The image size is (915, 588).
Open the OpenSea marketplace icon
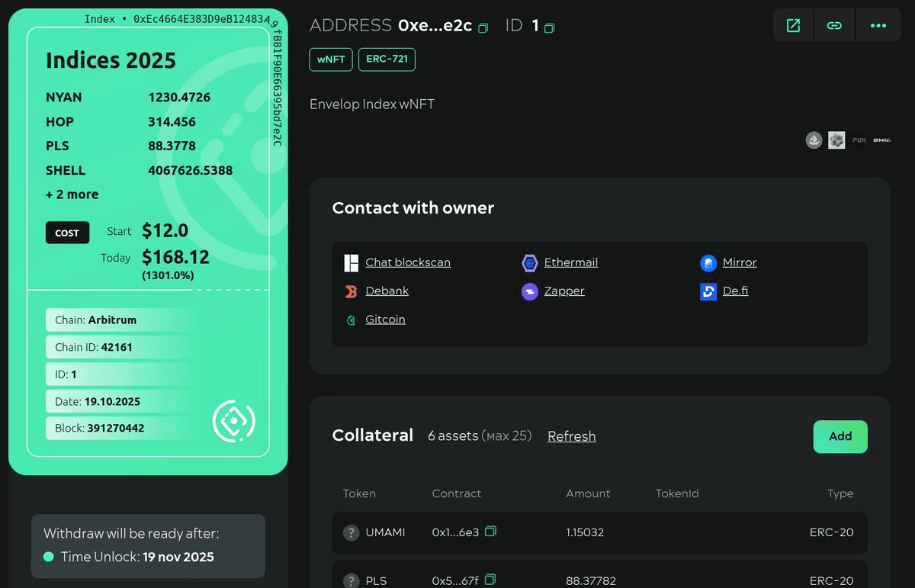tap(813, 140)
